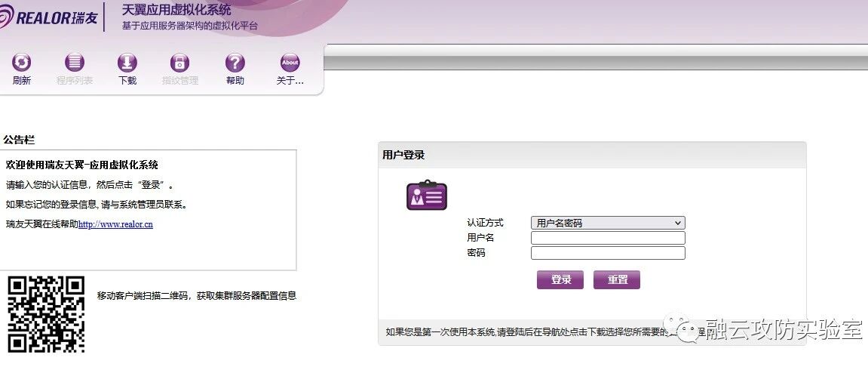Click the 刷新 refresh icon

pos(22,63)
